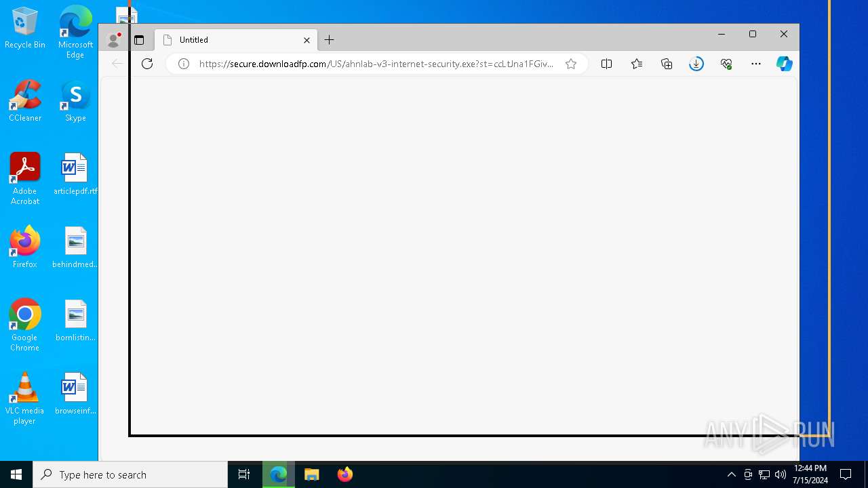Open Collections panel
Screen dimensions: 868x488
667,64
